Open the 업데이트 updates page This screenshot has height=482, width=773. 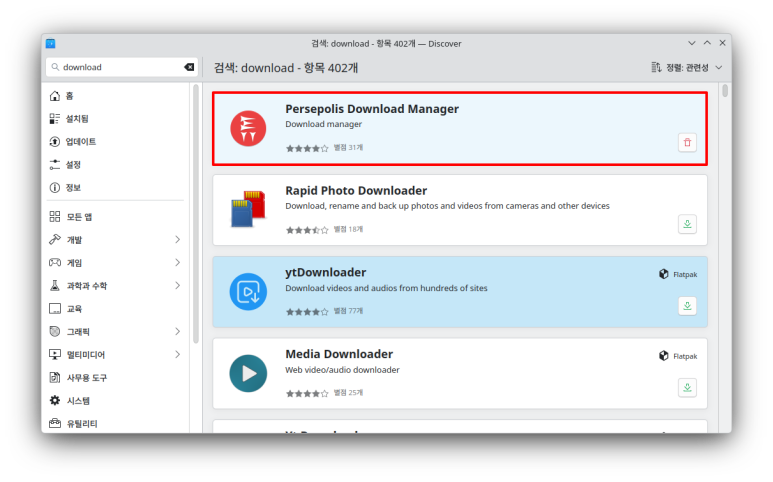click(x=117, y=142)
